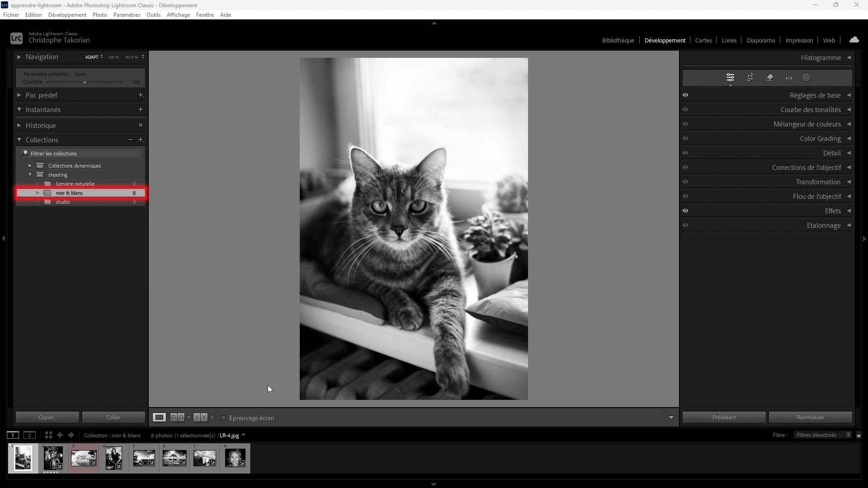Viewport: 868px width, 488px height.
Task: Select the Healing eraser tool icon
Action: (769, 77)
